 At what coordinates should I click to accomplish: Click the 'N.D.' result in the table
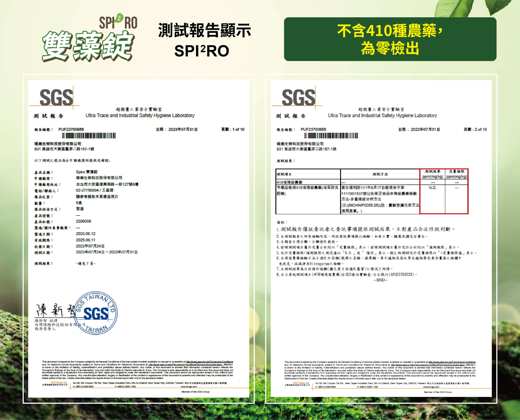[x=433, y=188]
